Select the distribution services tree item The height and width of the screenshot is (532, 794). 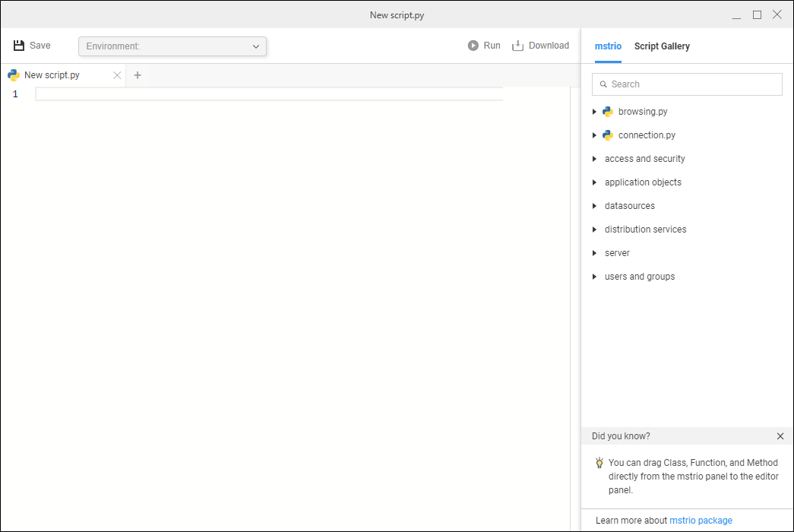pos(645,230)
